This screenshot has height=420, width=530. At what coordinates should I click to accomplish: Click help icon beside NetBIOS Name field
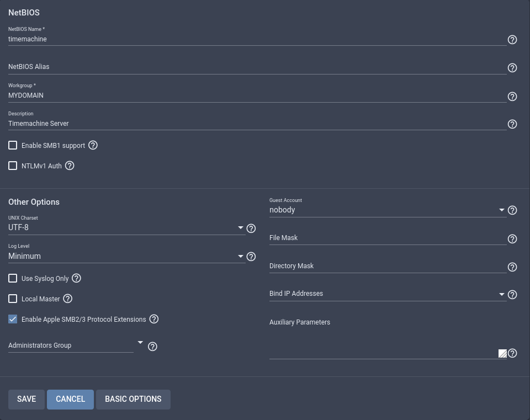click(x=512, y=40)
